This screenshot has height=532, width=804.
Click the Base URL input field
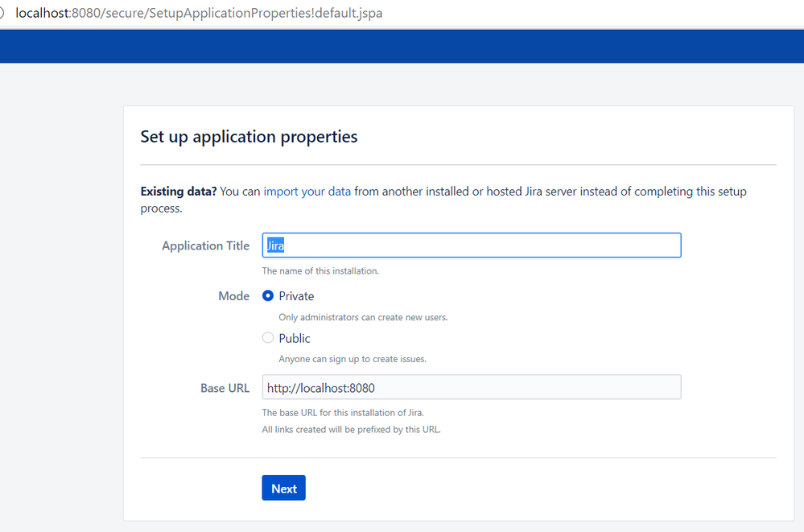click(472, 387)
